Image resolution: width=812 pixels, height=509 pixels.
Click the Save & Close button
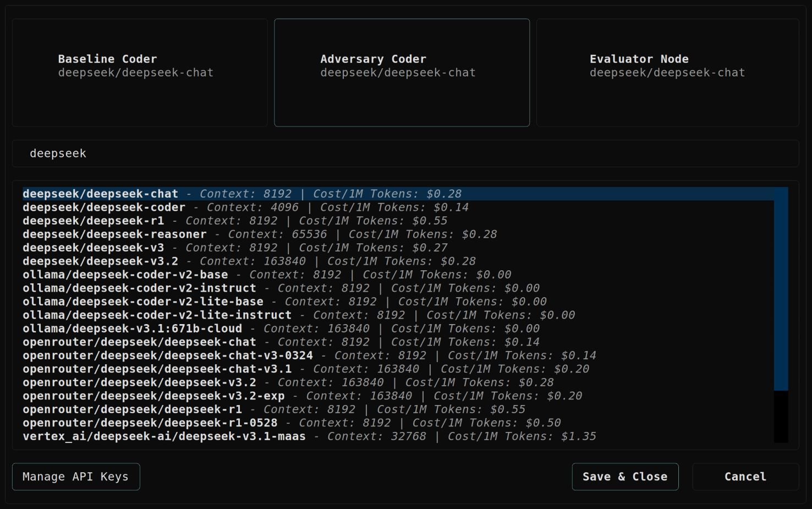pos(625,477)
